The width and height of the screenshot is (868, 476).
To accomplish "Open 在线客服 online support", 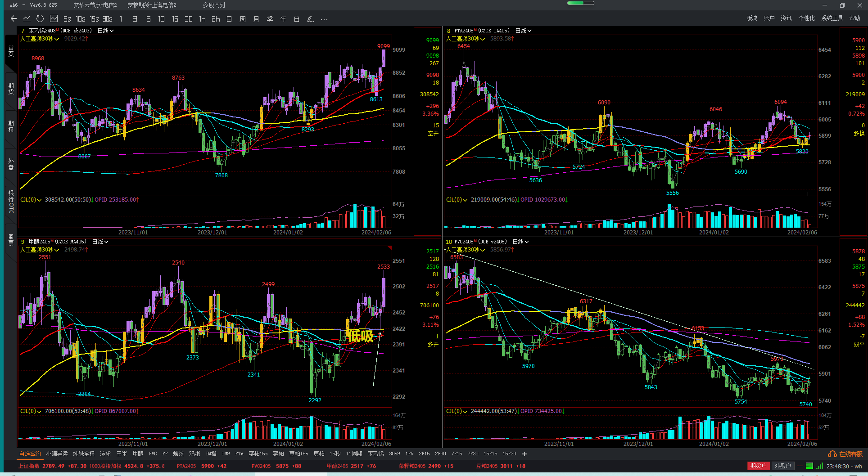I will click(x=845, y=454).
